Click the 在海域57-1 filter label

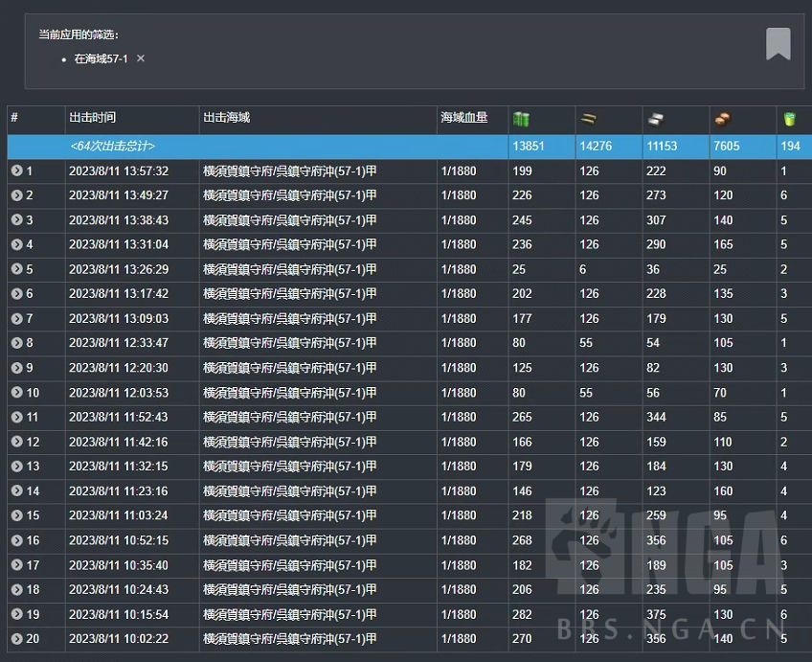click(x=101, y=58)
